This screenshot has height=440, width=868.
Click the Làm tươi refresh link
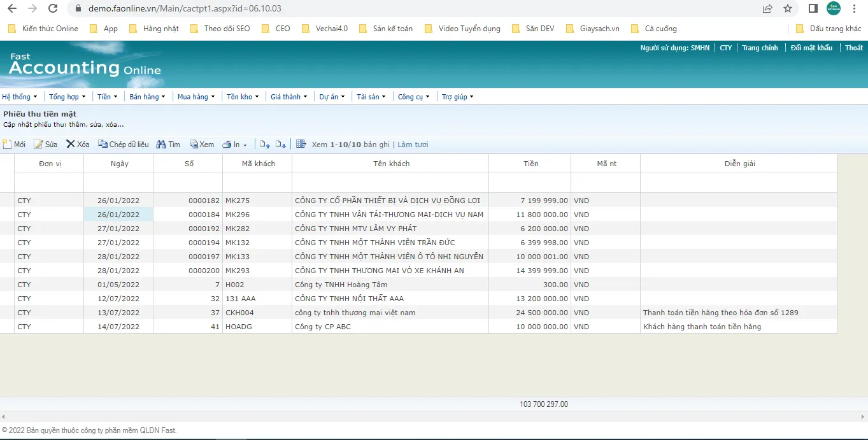(413, 145)
